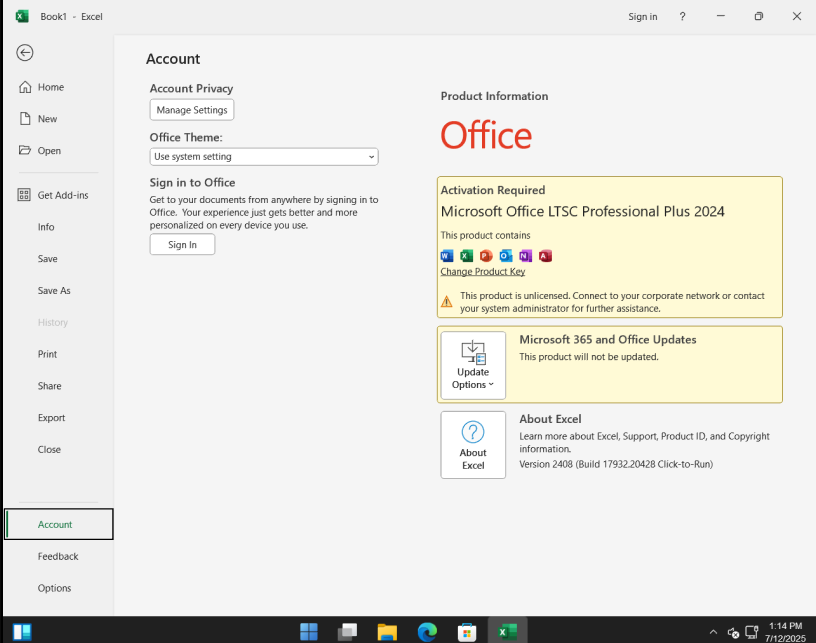The height and width of the screenshot is (643, 816).
Task: Choose Save As from the sidebar
Action: tap(58, 290)
